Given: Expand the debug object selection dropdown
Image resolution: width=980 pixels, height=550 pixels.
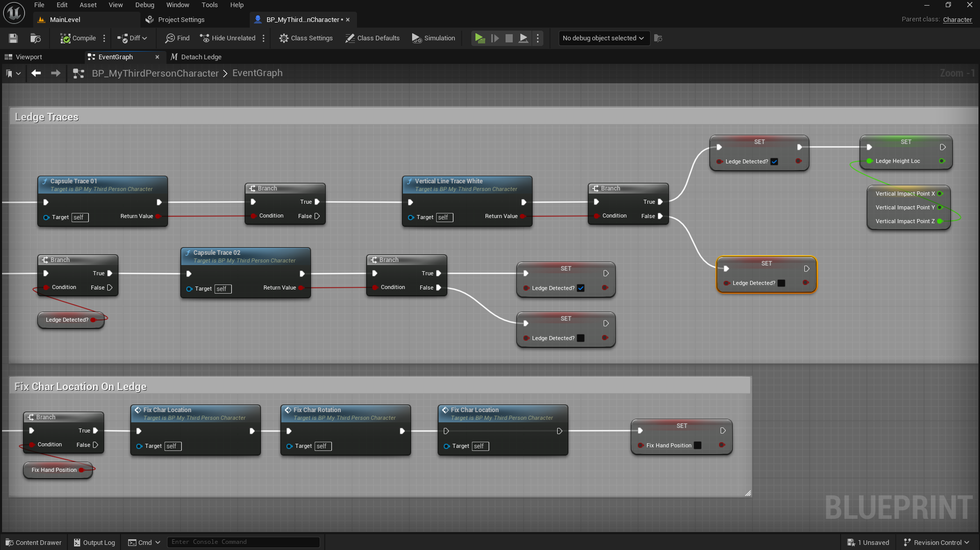Looking at the screenshot, I should coord(603,38).
